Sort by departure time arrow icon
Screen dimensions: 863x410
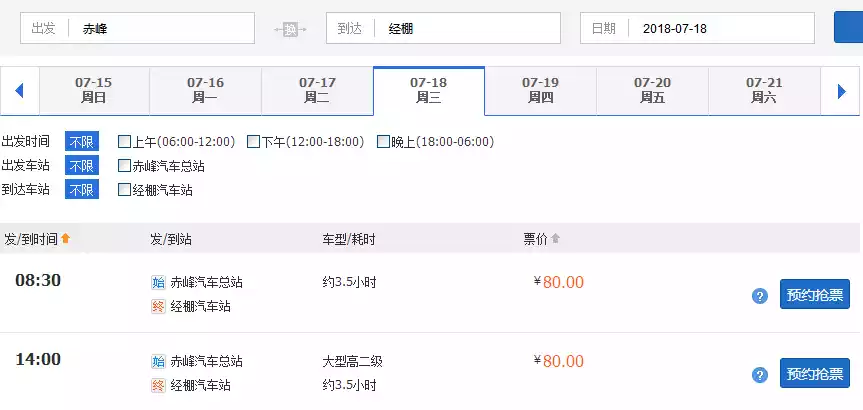[66, 238]
